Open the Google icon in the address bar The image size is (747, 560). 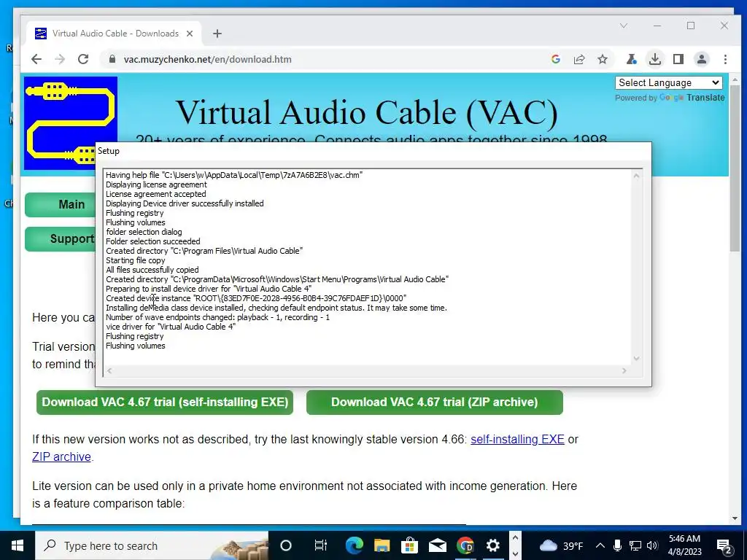coord(555,59)
